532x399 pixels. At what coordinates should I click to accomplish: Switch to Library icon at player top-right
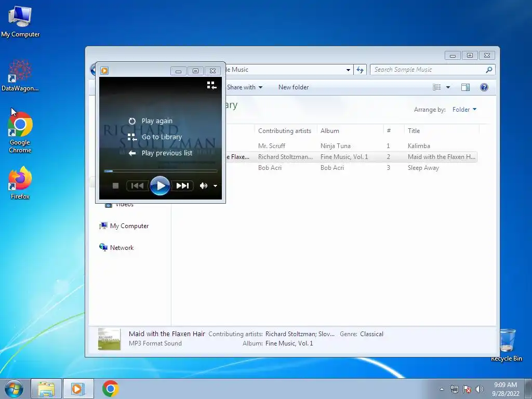[212, 85]
